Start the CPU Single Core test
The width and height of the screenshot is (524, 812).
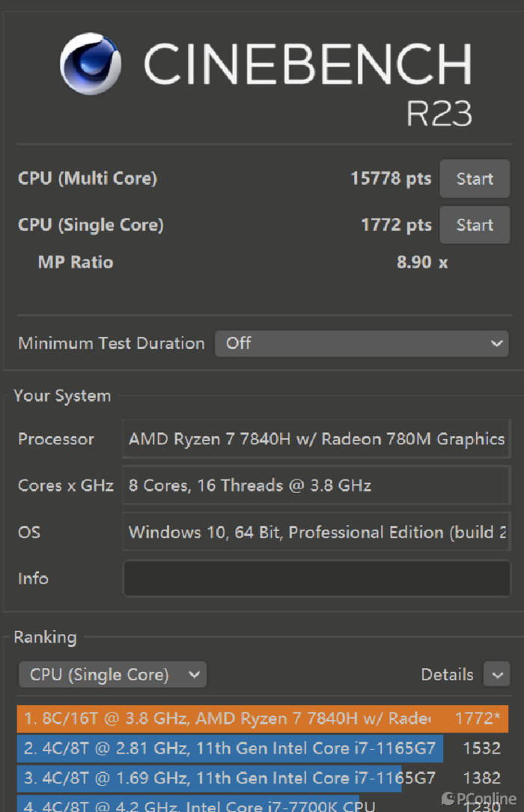tap(475, 225)
